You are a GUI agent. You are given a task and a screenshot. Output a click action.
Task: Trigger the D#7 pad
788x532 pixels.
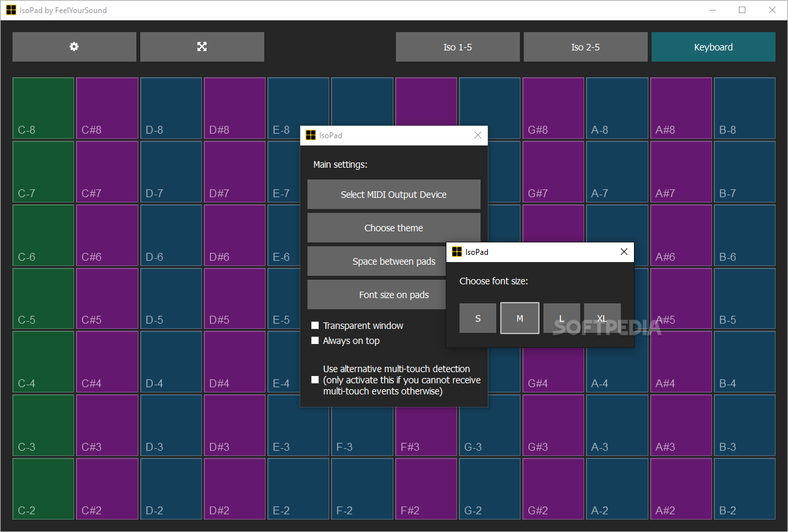coord(235,172)
